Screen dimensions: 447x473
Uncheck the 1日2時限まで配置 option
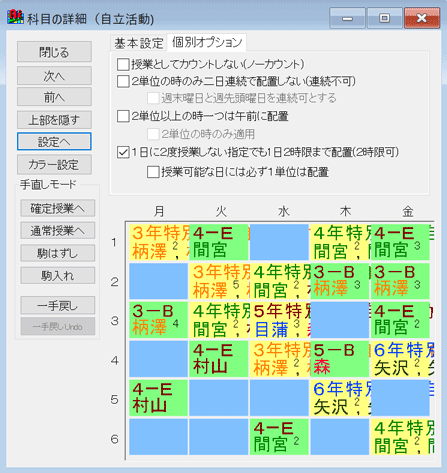point(123,152)
